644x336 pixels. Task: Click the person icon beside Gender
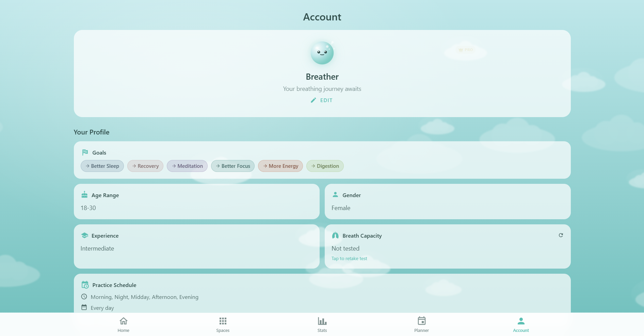[x=336, y=194]
